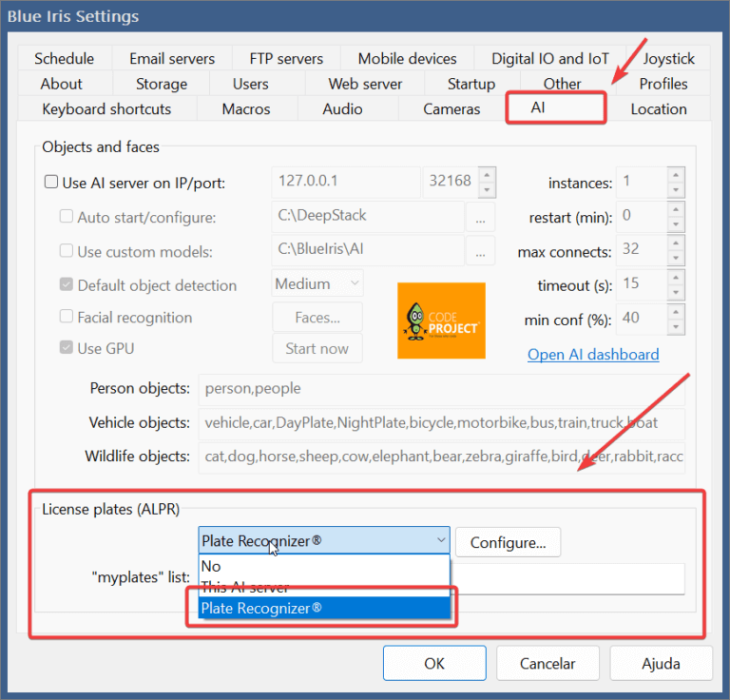Screen dimensions: 730x700
Task: Open AI dashboard link
Action: 593,355
